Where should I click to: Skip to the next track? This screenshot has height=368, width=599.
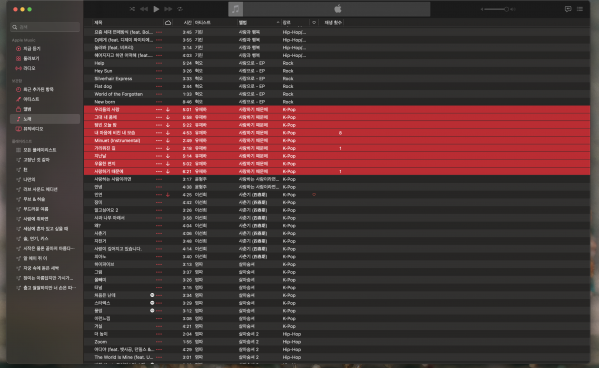pyautogui.click(x=168, y=9)
